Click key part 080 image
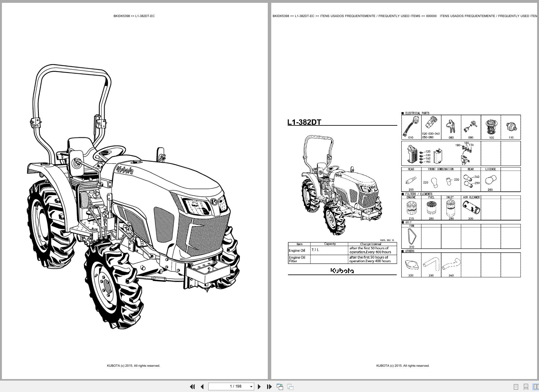 click(x=451, y=126)
